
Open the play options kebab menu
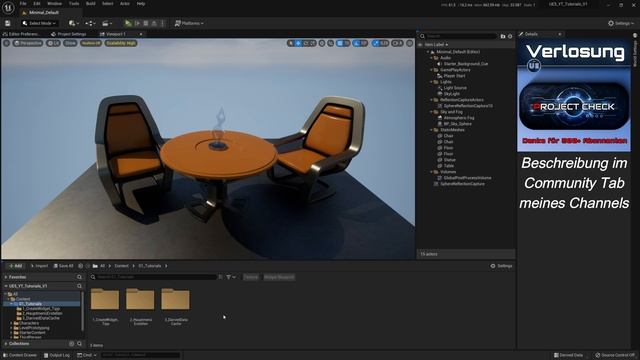click(x=162, y=23)
